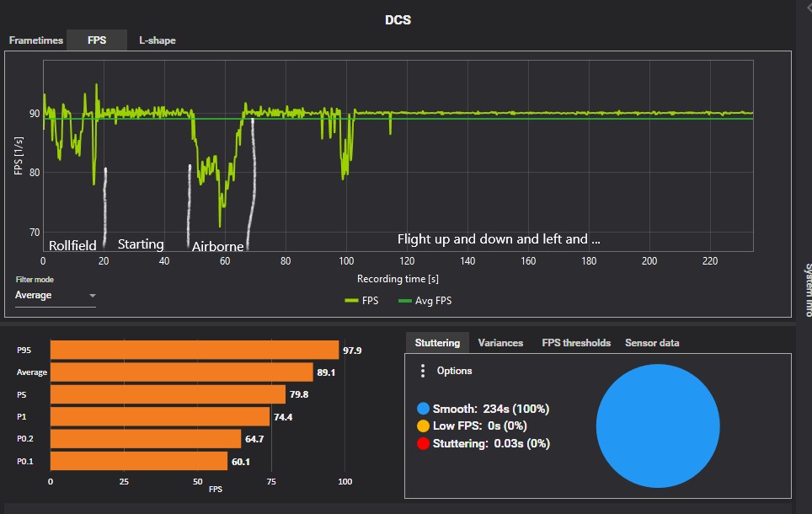This screenshot has width=812, height=514.
Task: Click the blue Smooth legend dot
Action: (423, 409)
